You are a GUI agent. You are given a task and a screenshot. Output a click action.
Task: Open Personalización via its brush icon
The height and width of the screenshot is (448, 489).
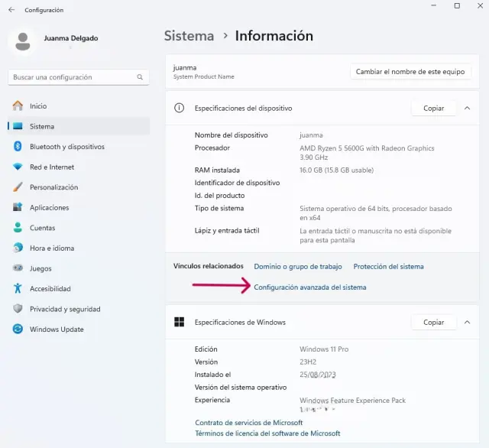(18, 187)
